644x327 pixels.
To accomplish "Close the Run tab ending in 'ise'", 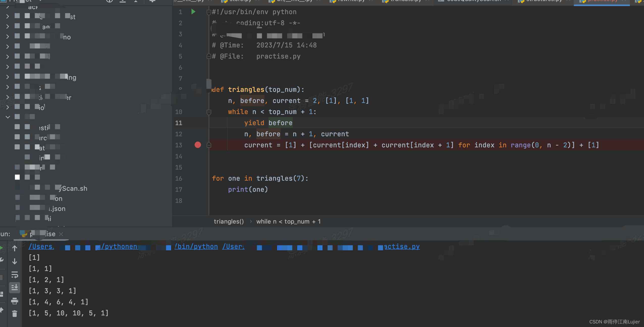I will [61, 234].
